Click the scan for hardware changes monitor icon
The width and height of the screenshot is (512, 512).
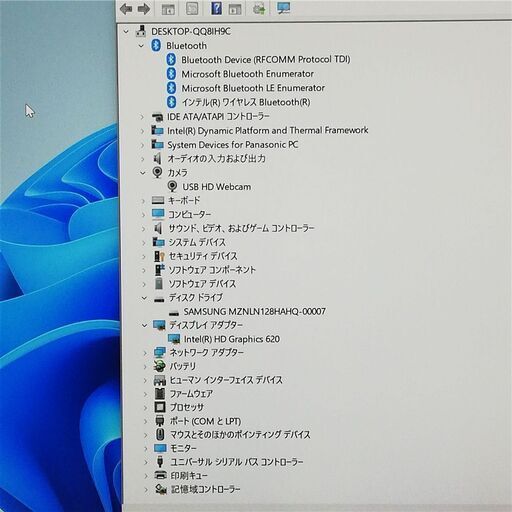(x=284, y=8)
